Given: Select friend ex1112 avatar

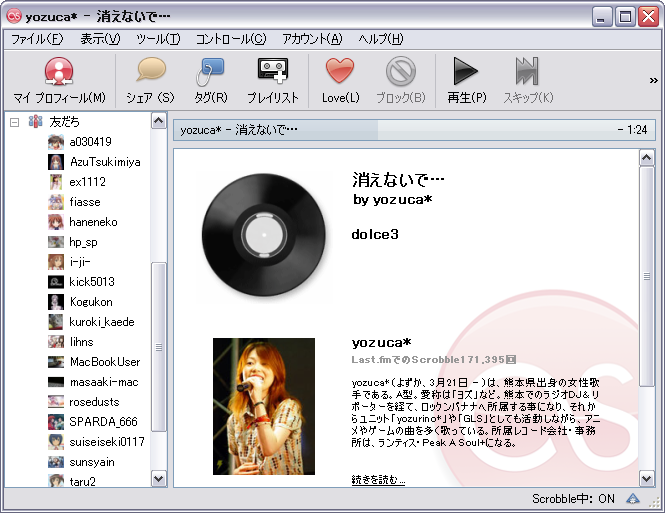Looking at the screenshot, I should [56, 181].
